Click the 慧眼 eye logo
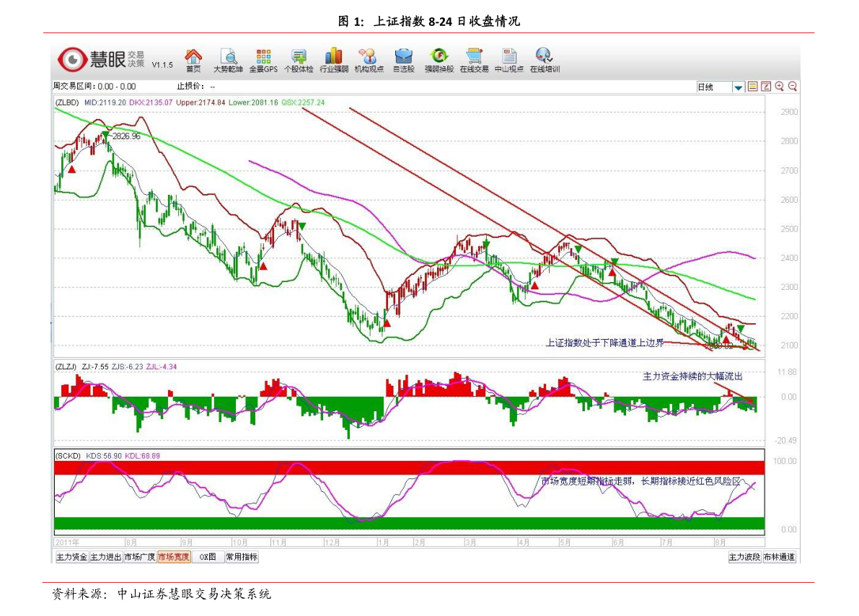The height and width of the screenshot is (616, 859). pos(72,59)
